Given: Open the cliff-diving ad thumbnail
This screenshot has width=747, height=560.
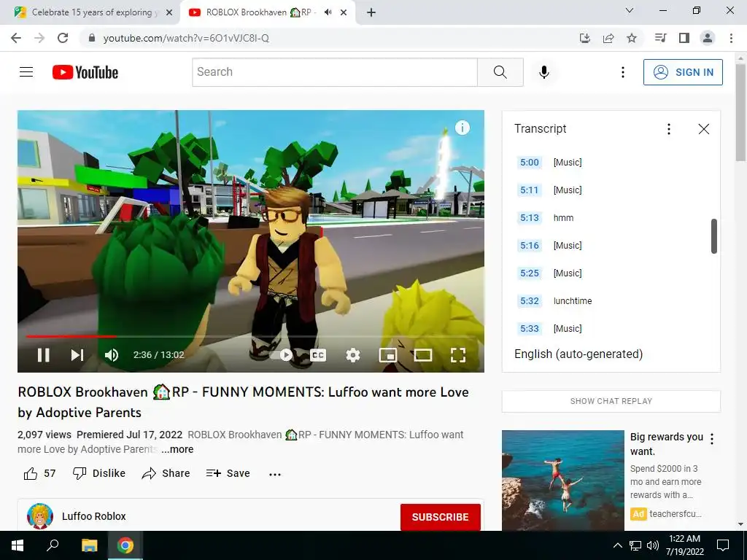Looking at the screenshot, I should click(562, 480).
